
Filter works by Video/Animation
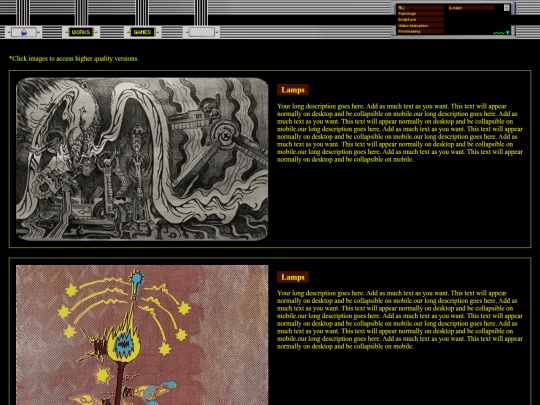coord(420,25)
